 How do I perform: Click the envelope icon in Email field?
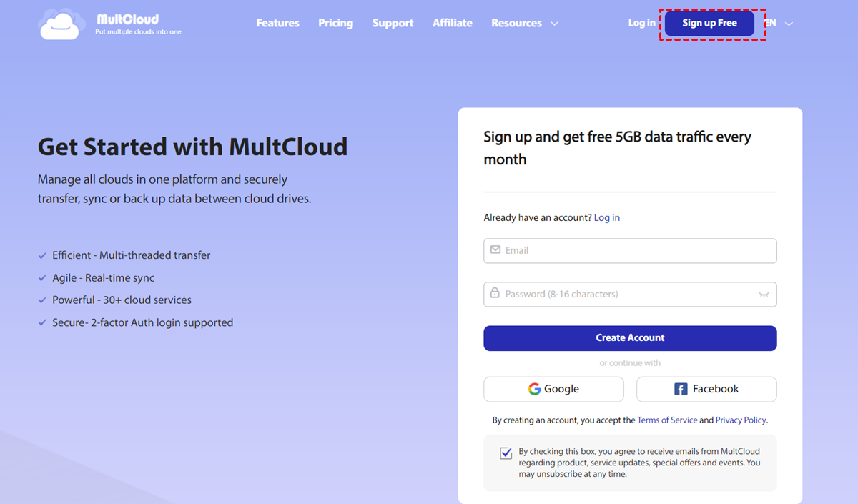pos(495,250)
